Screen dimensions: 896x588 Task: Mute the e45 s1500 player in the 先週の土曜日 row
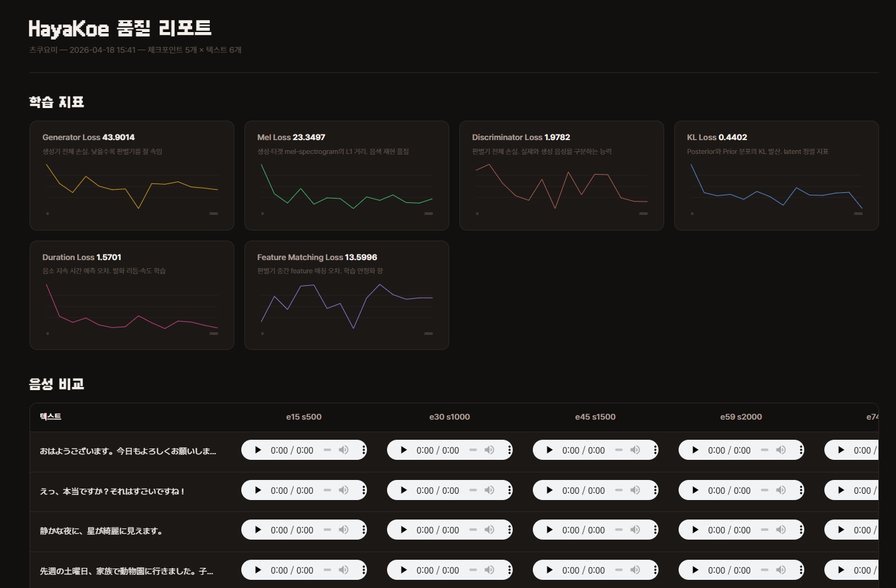pyautogui.click(x=635, y=570)
